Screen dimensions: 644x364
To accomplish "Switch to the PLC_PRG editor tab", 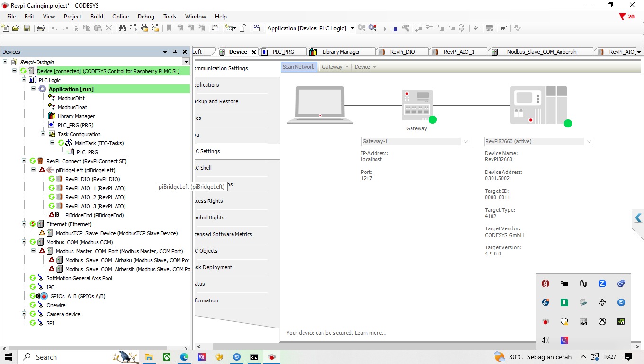I will coord(283,52).
